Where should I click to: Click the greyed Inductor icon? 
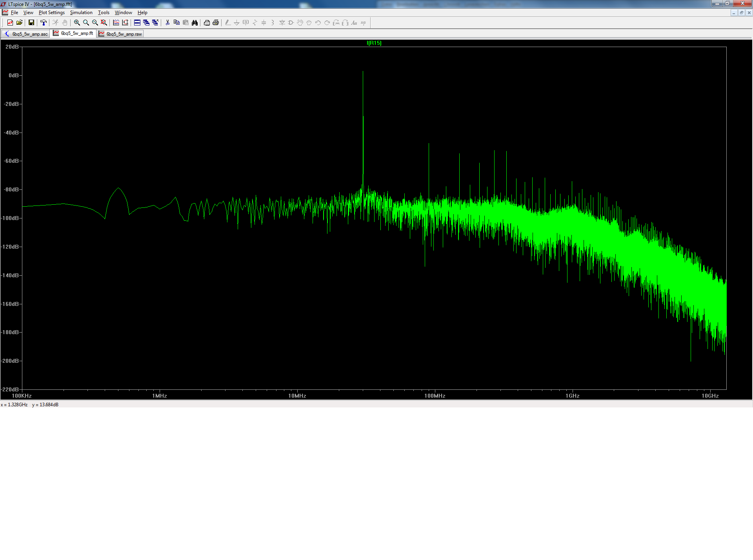(273, 23)
